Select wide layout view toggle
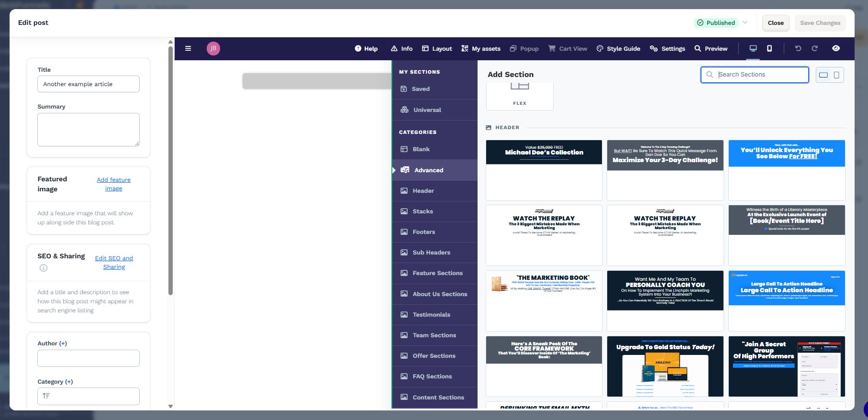This screenshot has height=420, width=868. (x=823, y=75)
